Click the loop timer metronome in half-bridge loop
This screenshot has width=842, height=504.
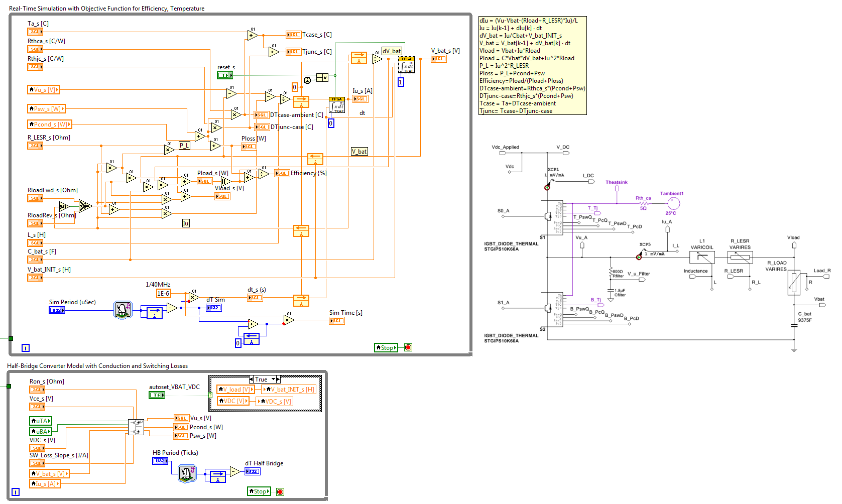187,473
